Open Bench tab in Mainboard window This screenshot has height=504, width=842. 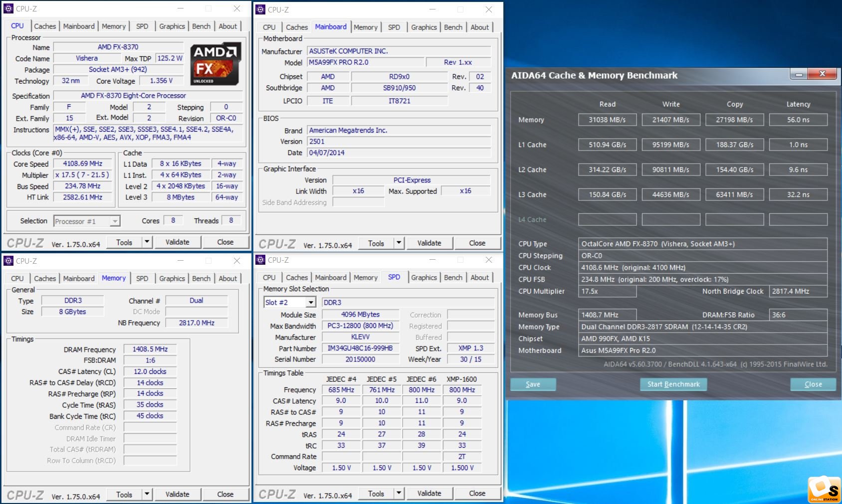point(453,27)
